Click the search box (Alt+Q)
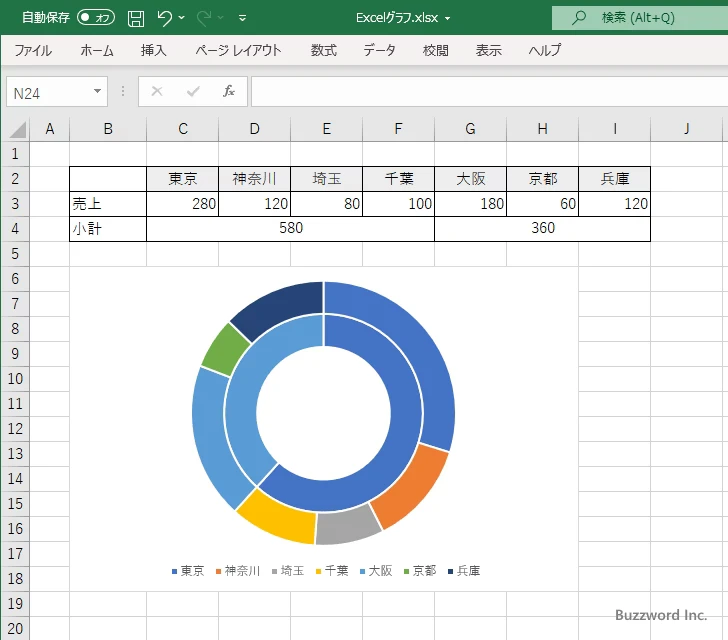 click(x=640, y=18)
